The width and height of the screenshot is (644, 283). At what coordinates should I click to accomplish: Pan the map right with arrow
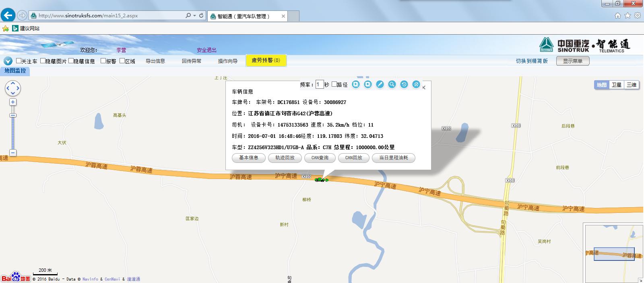point(18,88)
